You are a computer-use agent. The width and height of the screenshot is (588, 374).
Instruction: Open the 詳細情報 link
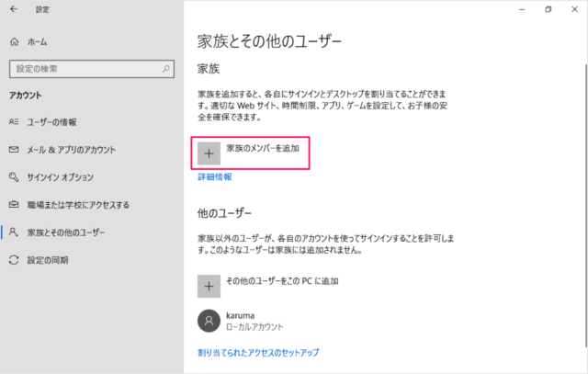point(214,176)
